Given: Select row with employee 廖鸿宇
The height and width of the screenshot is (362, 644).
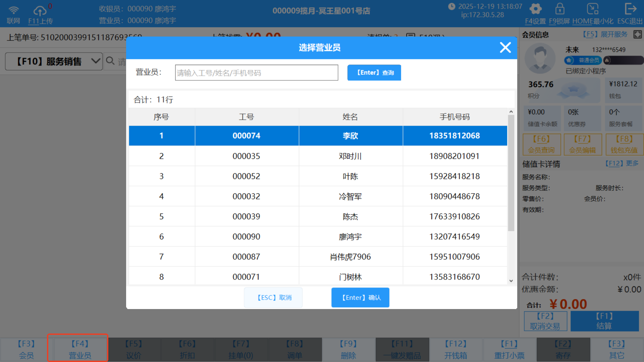Looking at the screenshot, I should pos(318,237).
